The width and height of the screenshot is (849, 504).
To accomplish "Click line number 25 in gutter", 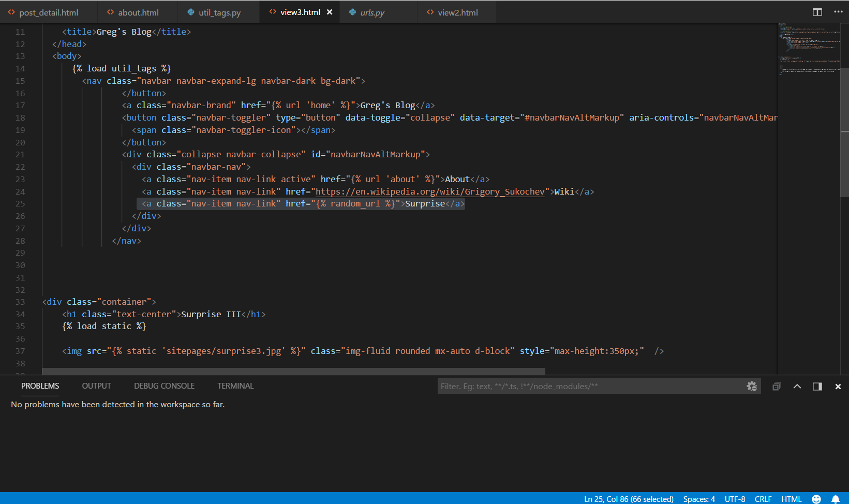I will click(20, 204).
